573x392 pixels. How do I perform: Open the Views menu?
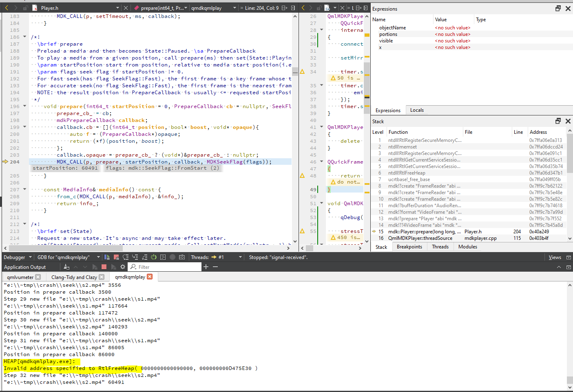tap(555, 257)
